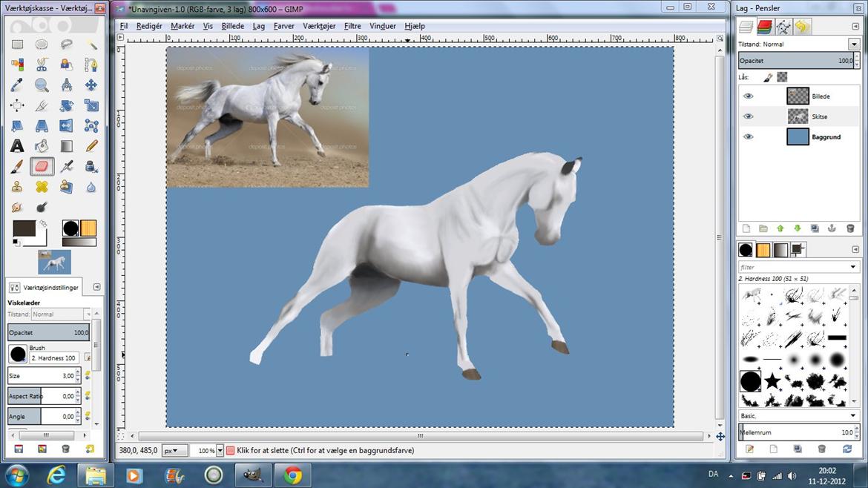Hide the Baggrund layer
This screenshot has height=488, width=868.
point(748,137)
